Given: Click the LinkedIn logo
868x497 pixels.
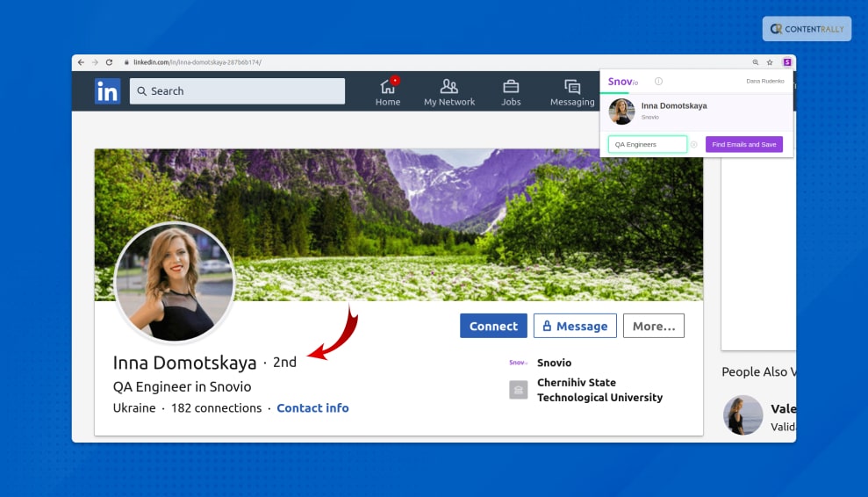Looking at the screenshot, I should pos(107,91).
